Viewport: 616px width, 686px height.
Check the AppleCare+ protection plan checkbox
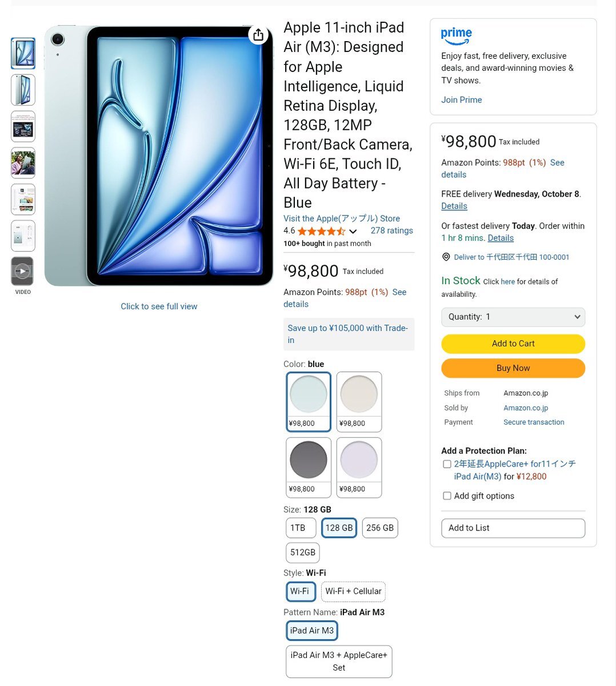tap(447, 464)
